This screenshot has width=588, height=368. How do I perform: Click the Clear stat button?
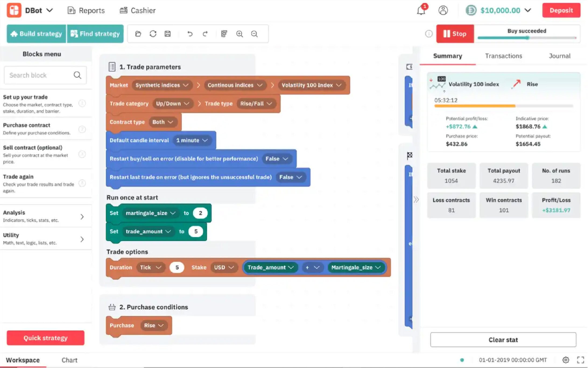pos(503,340)
